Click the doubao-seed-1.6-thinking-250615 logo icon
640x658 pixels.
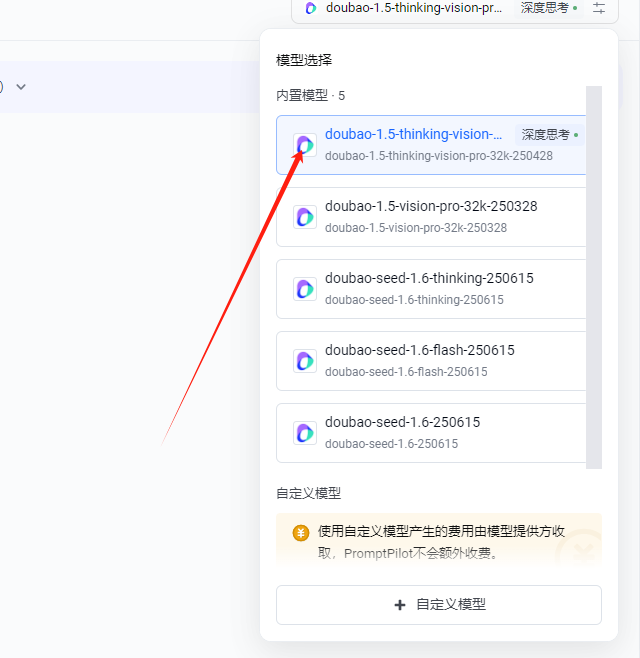[305, 289]
